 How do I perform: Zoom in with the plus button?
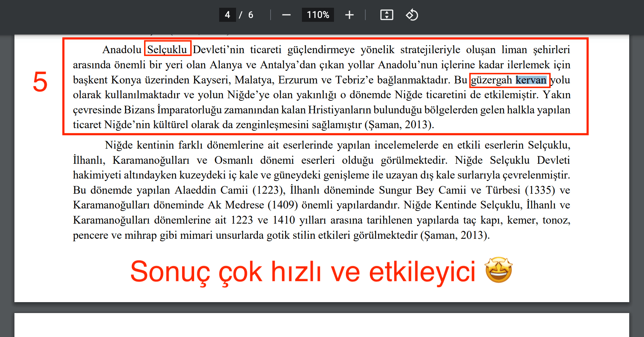[x=349, y=15]
